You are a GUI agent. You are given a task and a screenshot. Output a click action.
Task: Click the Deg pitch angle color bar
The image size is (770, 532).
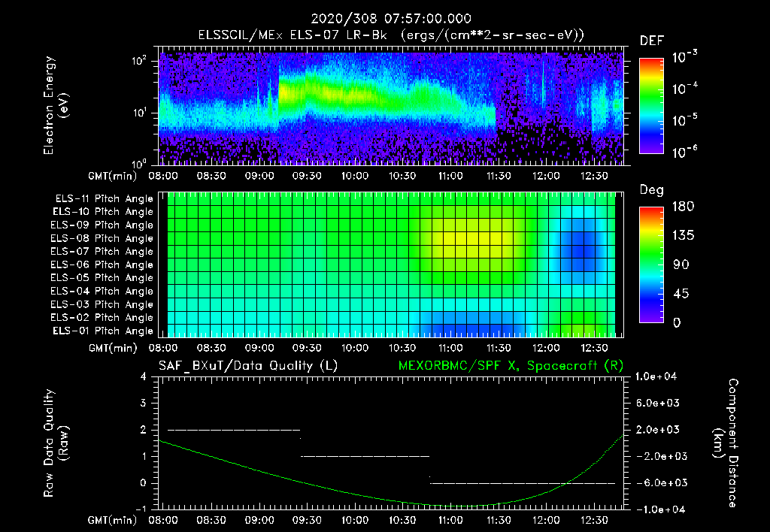coord(652,264)
